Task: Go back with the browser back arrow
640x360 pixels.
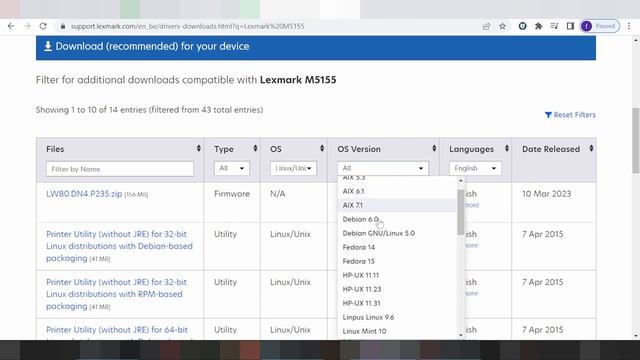Action: (x=11, y=26)
